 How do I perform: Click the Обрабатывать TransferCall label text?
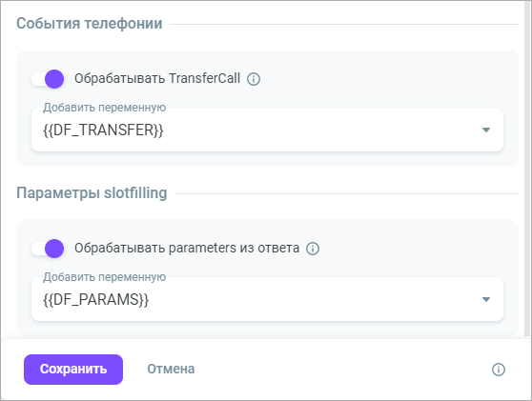pos(157,79)
